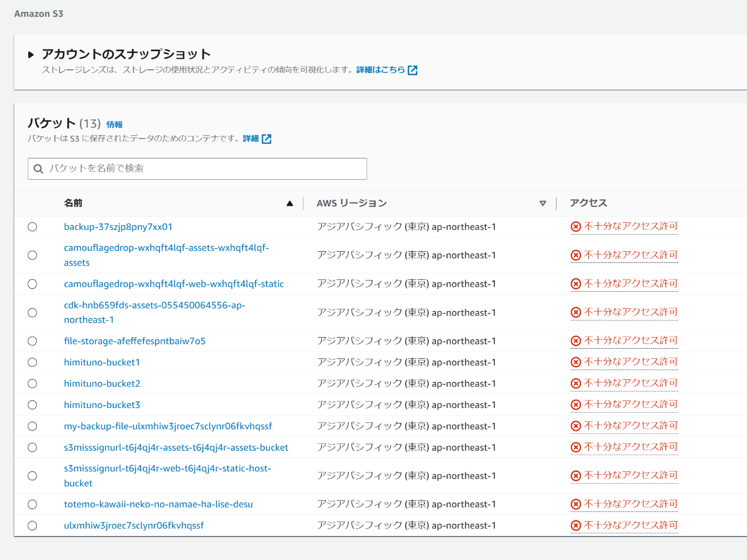
Task: Open bucket cdk-hnb659fds-assets-055450064556-ap-northeast-1
Action: pyautogui.click(x=155, y=313)
